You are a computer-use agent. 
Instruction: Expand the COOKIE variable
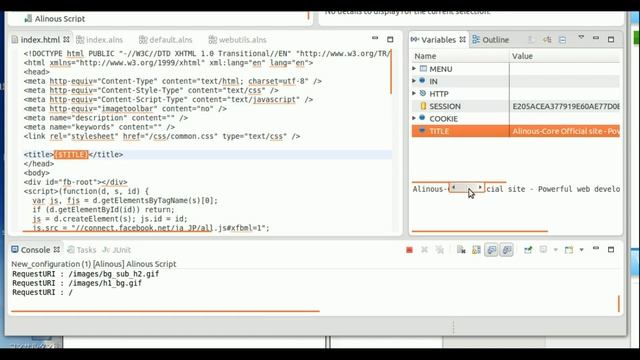point(414,118)
